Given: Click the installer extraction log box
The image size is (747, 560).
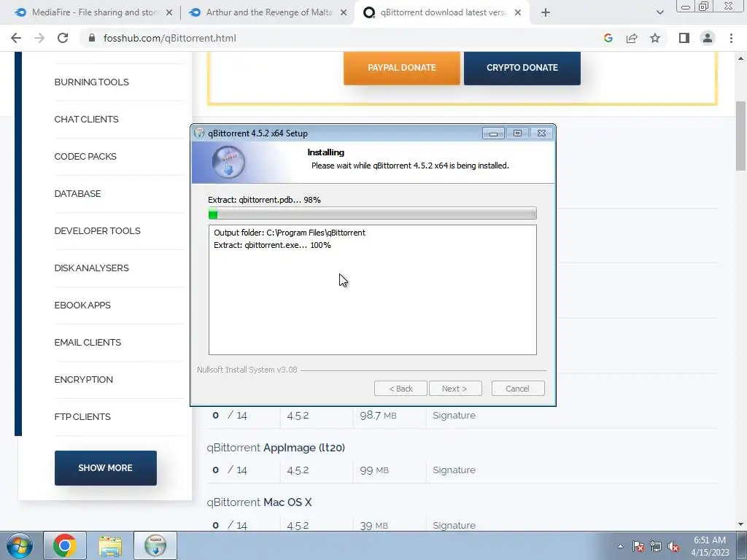Looking at the screenshot, I should pos(373,290).
